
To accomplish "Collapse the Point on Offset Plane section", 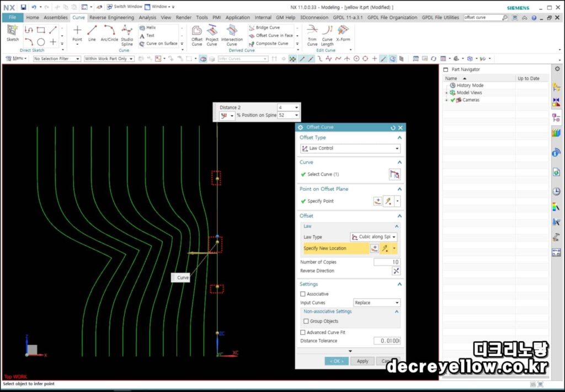I will (x=399, y=189).
